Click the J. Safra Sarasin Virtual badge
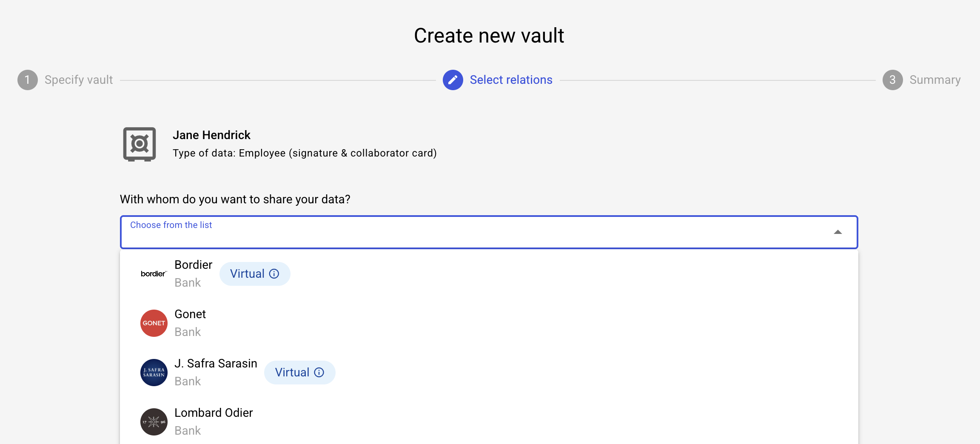 (x=292, y=373)
